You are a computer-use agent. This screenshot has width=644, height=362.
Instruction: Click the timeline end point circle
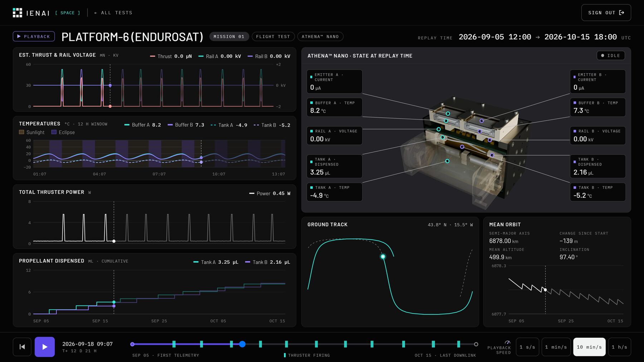pos(476,344)
